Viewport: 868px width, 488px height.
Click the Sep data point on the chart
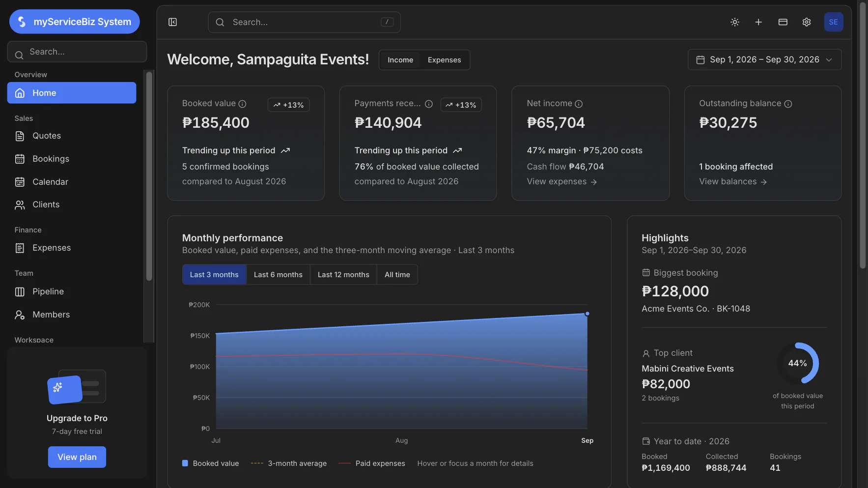[x=587, y=314]
